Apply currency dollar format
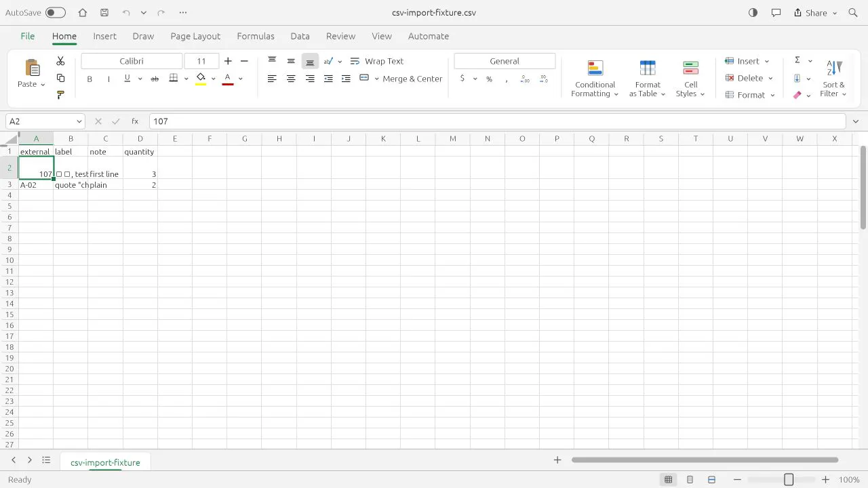 462,79
